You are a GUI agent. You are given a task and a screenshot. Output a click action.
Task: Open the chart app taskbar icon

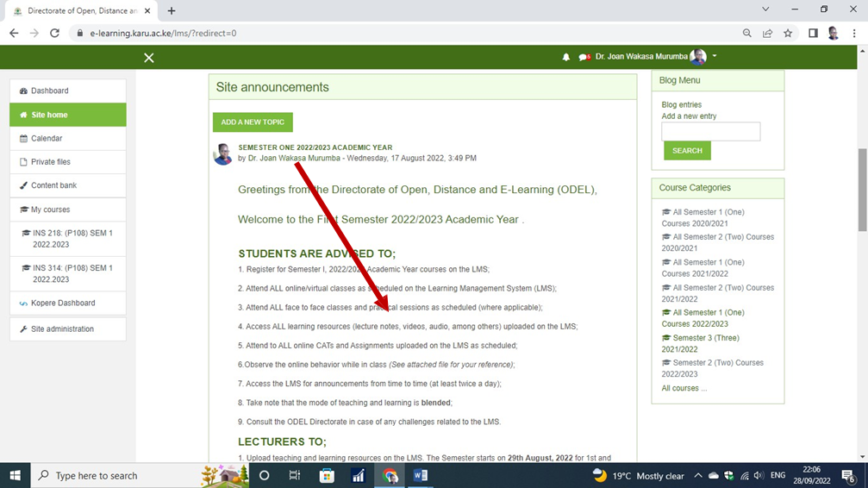point(359,475)
